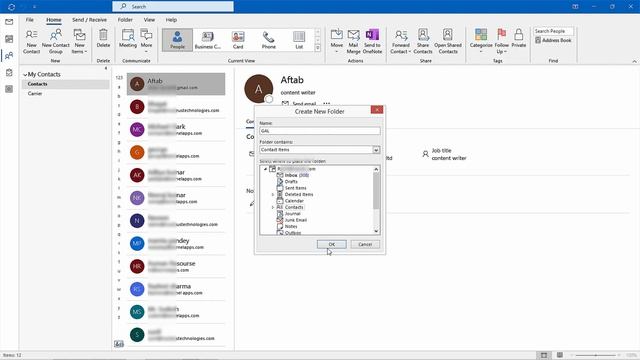
Task: Open the View ribbon tab
Action: coord(149,20)
